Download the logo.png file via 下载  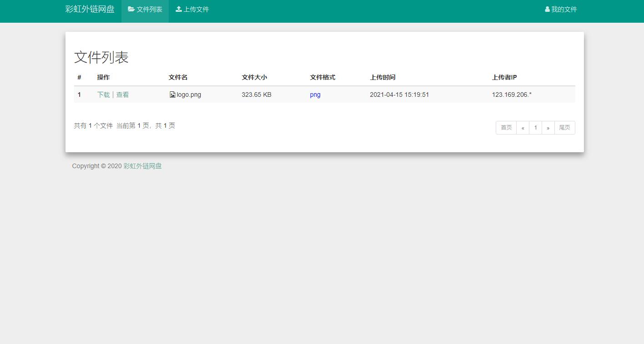coord(103,95)
